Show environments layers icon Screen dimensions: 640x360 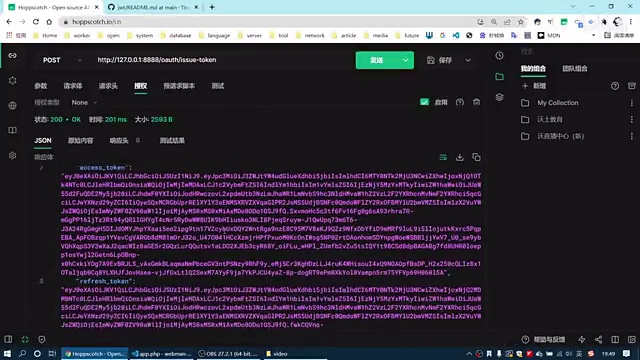click(499, 97)
